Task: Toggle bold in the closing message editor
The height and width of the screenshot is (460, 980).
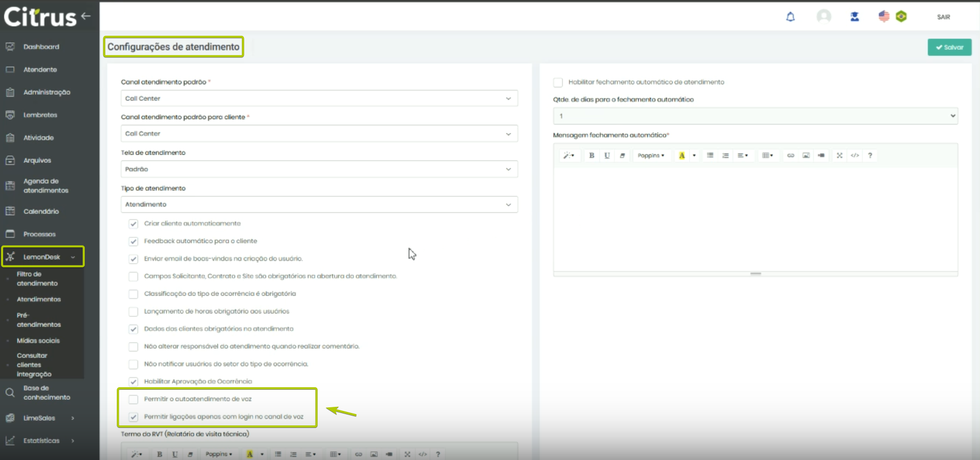Action: click(x=592, y=155)
